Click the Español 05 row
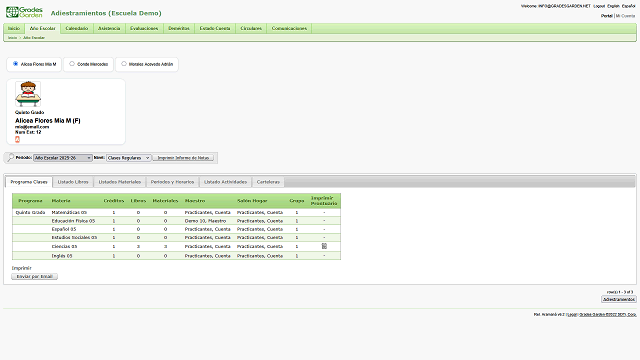Viewport: 640px width, 360px height. point(176,229)
